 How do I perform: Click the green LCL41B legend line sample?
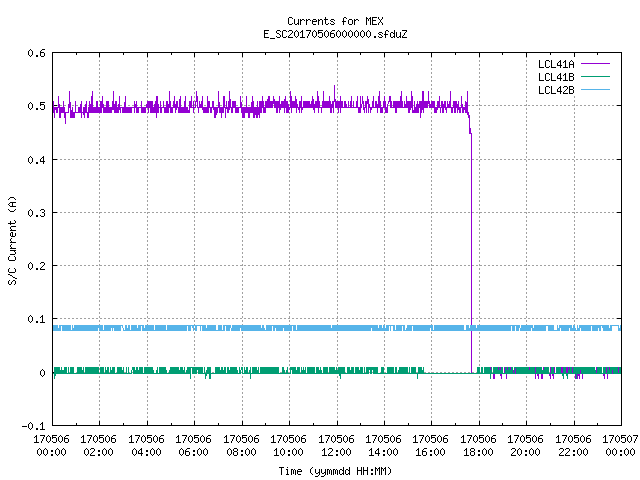[x=595, y=77]
